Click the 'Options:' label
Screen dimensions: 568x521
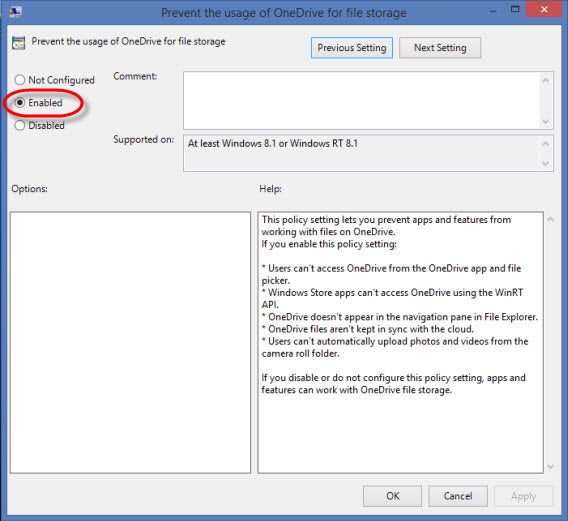coord(29,189)
